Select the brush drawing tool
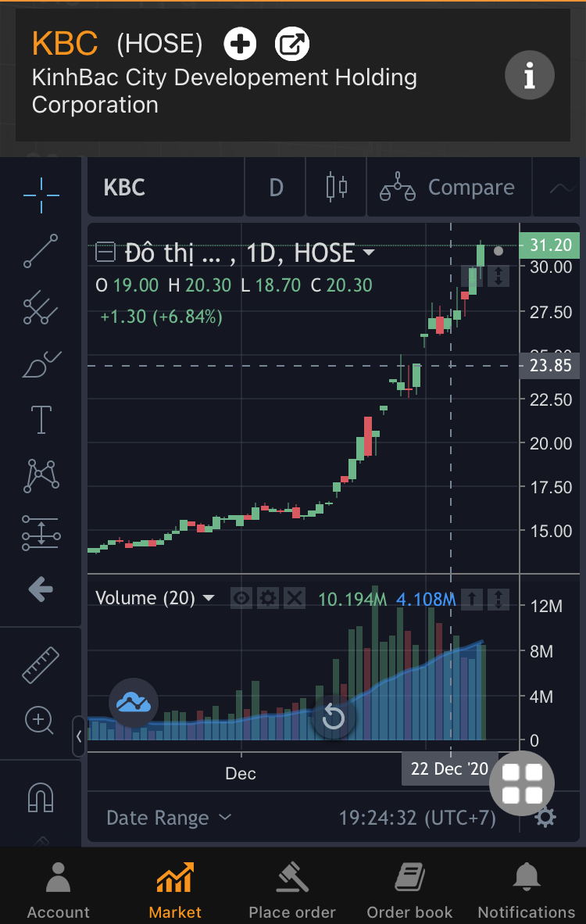 pyautogui.click(x=41, y=364)
